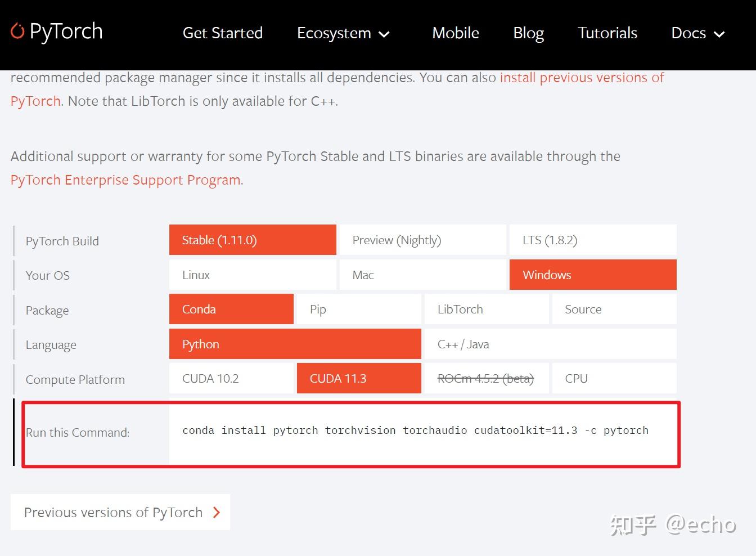
Task: Open the install previous versions of PyTorch link
Action: click(x=581, y=78)
